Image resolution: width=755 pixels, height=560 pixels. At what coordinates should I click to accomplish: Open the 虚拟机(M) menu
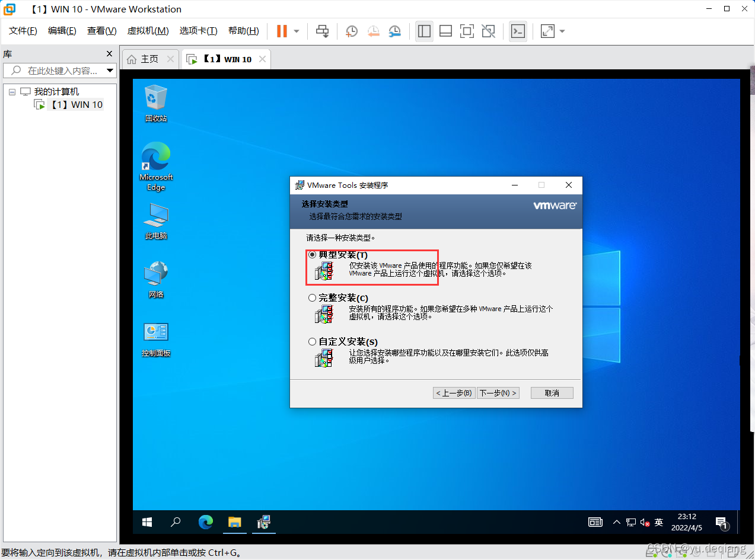tap(148, 31)
